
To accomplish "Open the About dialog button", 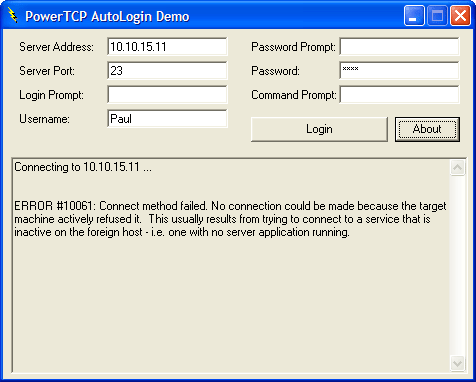I will [427, 129].
